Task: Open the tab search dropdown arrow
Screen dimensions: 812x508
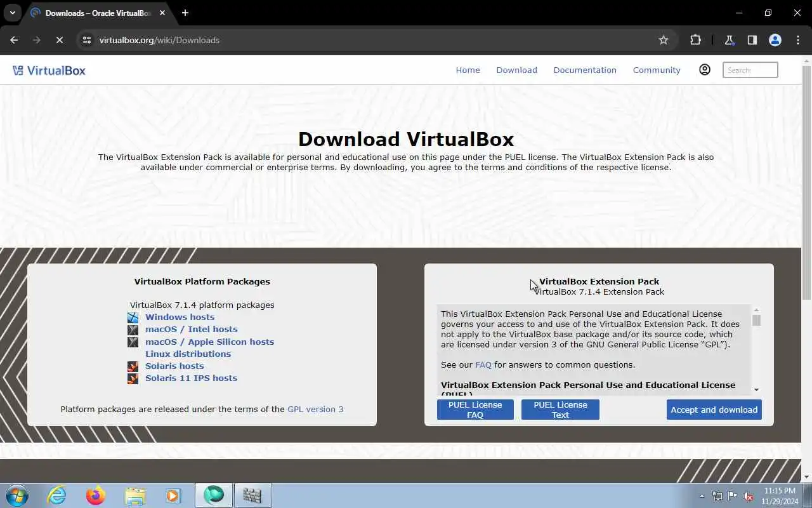Action: (x=12, y=13)
